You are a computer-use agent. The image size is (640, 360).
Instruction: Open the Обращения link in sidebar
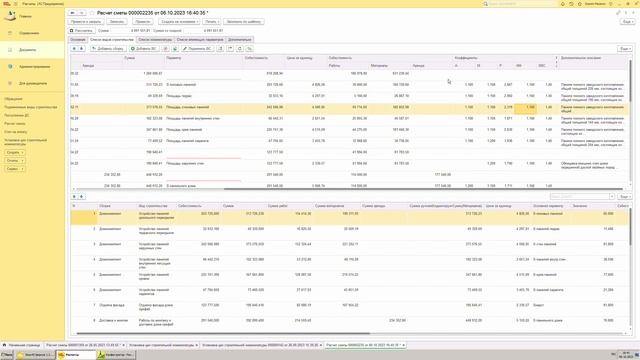click(13, 99)
